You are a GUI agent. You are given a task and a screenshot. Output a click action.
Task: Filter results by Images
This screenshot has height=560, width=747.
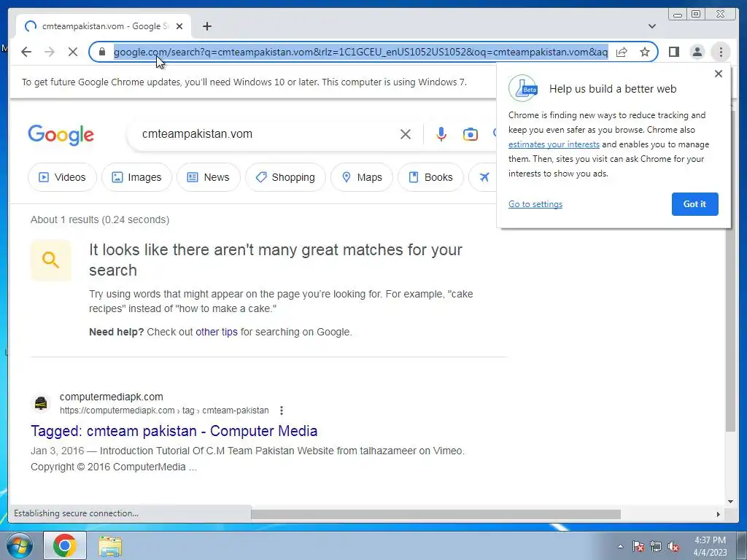136,177
